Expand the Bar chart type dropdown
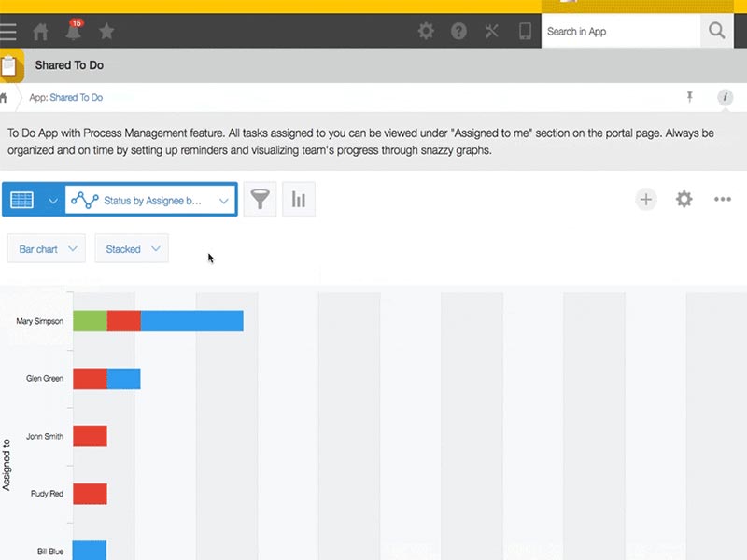The width and height of the screenshot is (747, 560). 47,249
